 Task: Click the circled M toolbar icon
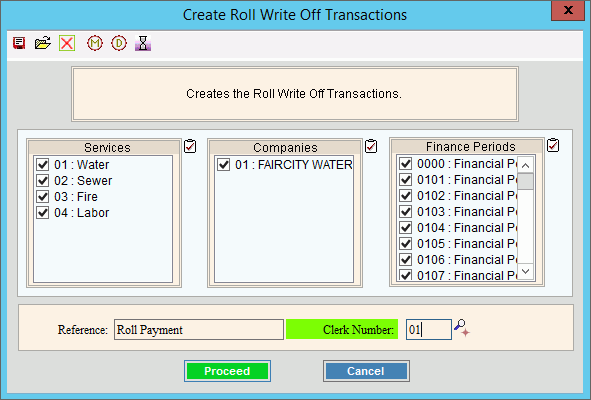coord(95,43)
